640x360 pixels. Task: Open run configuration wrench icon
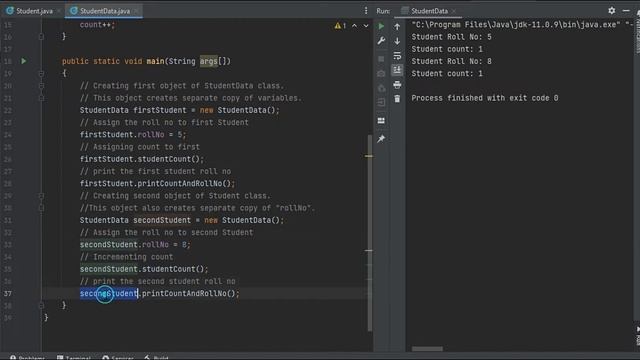coord(381,41)
